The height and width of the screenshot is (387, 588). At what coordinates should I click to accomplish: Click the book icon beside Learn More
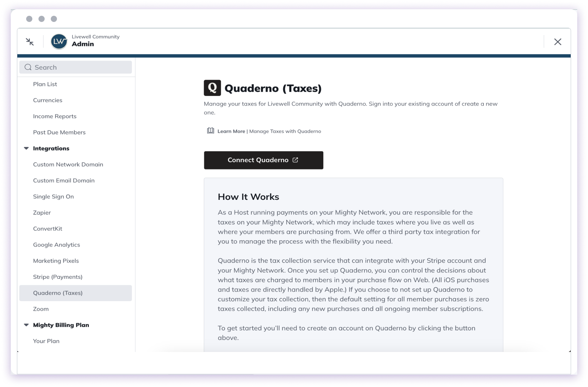pos(210,131)
